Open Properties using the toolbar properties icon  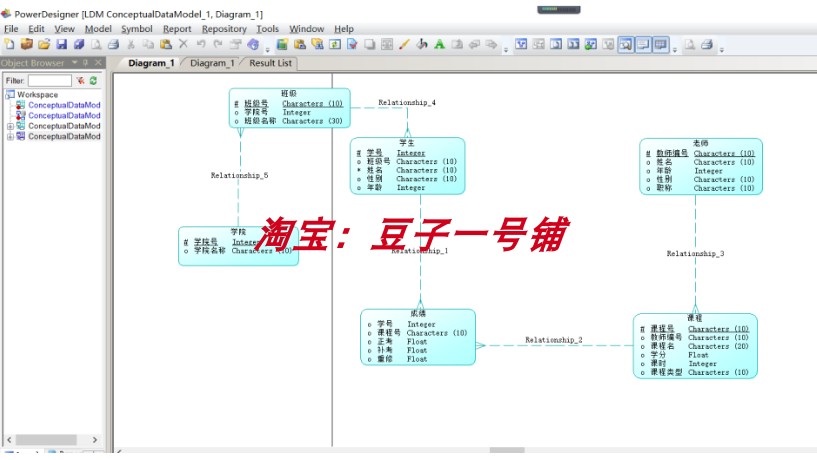tap(236, 44)
